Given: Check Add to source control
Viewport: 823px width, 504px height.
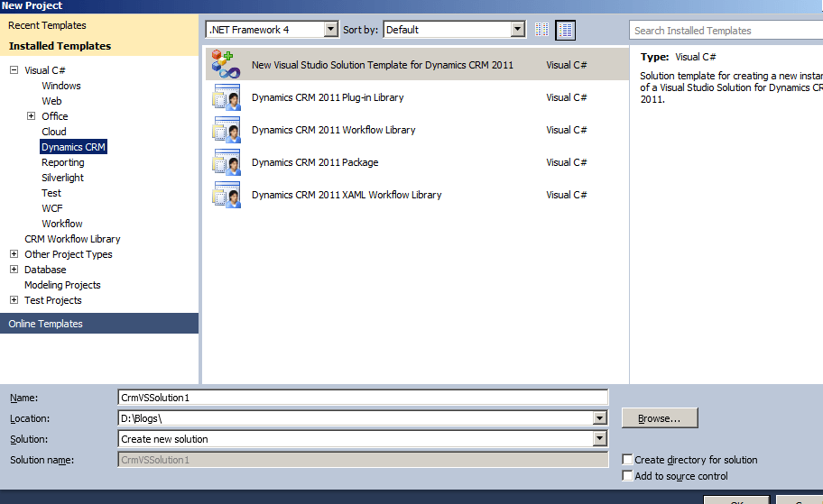Looking at the screenshot, I should point(627,476).
